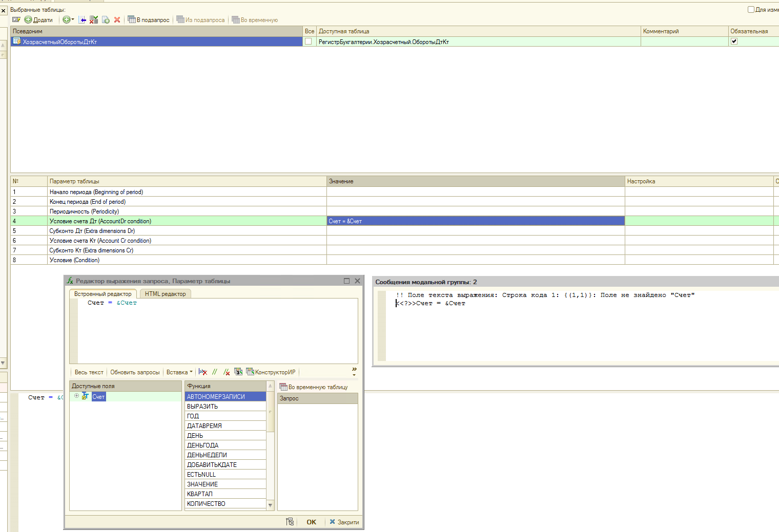Image resolution: width=779 pixels, height=532 pixels.
Task: Enable the 'Для изме...' checkbox at top right
Action: (751, 10)
